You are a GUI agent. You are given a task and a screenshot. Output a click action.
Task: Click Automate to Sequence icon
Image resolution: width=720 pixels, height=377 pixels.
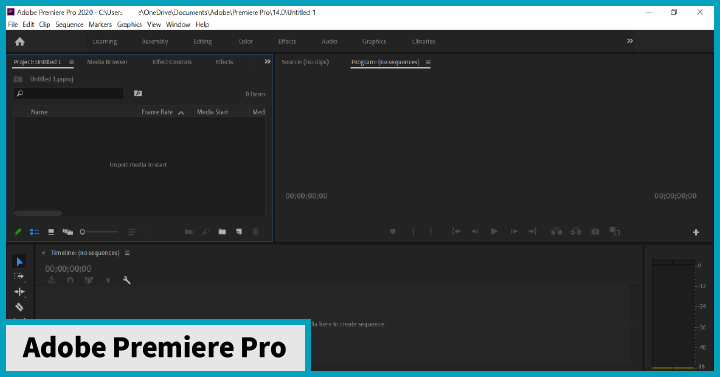(x=189, y=232)
